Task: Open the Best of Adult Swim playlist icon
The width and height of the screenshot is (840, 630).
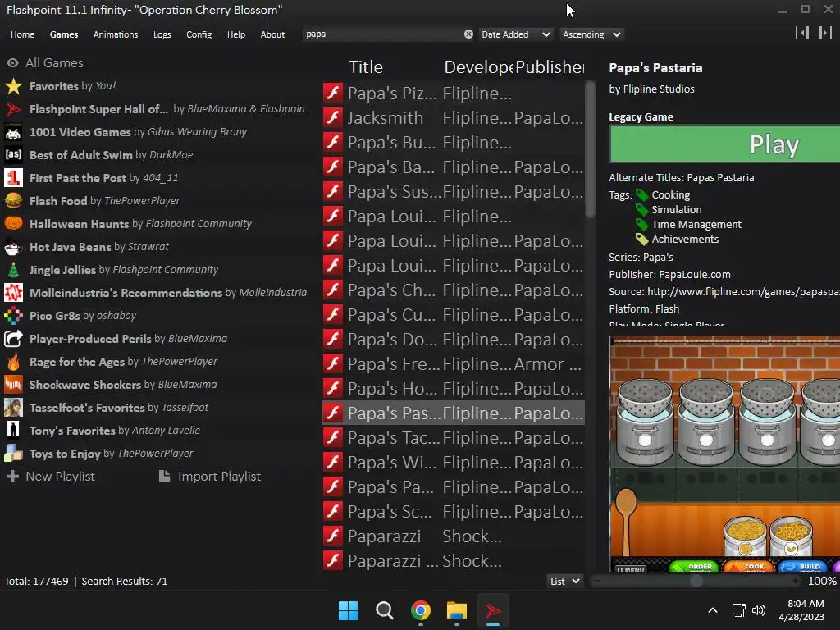Action: click(x=13, y=155)
